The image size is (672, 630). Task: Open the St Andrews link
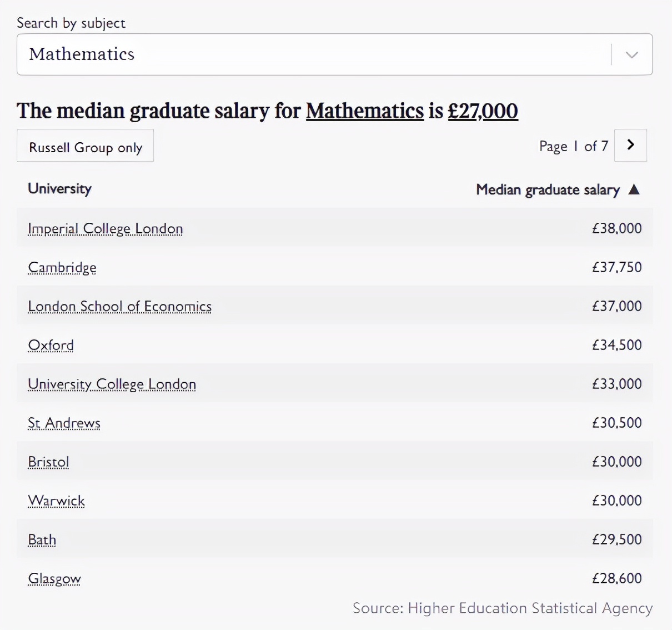[64, 423]
